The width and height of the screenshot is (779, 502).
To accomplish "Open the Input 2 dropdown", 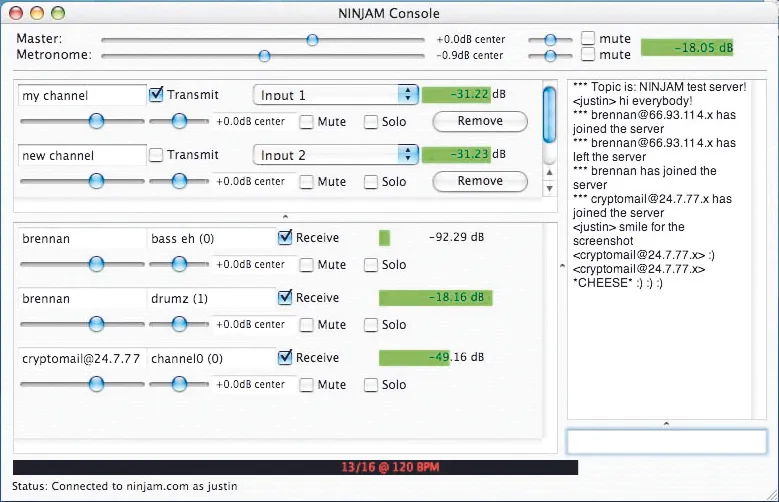I will 336,155.
